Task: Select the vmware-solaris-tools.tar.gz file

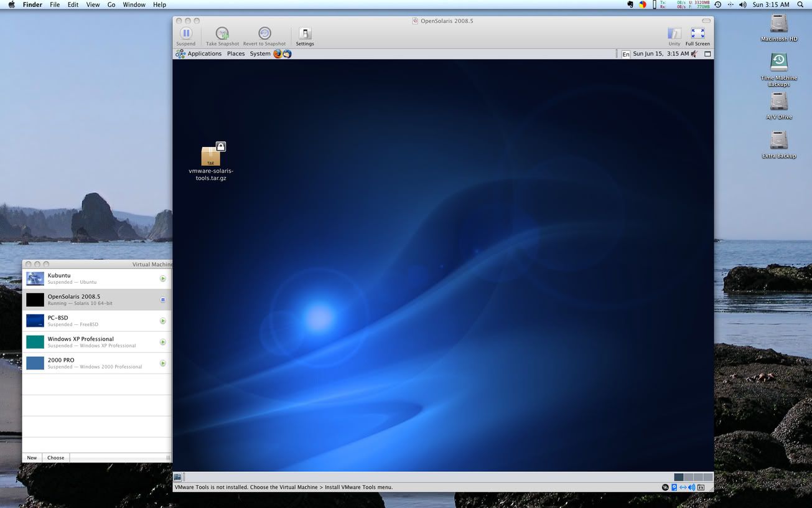Action: pyautogui.click(x=211, y=157)
